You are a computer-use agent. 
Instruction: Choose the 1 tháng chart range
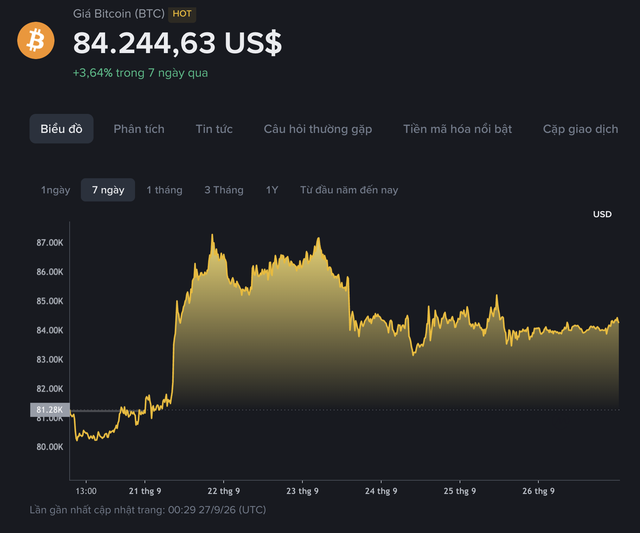click(x=164, y=190)
